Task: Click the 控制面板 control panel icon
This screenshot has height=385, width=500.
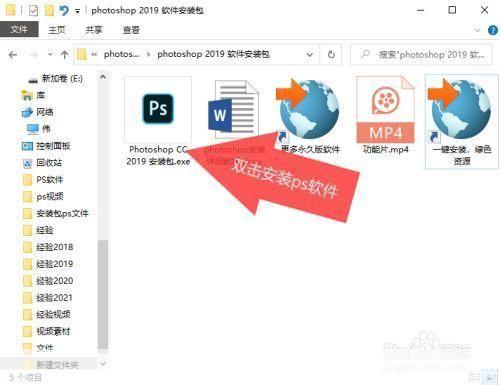Action: 27,146
